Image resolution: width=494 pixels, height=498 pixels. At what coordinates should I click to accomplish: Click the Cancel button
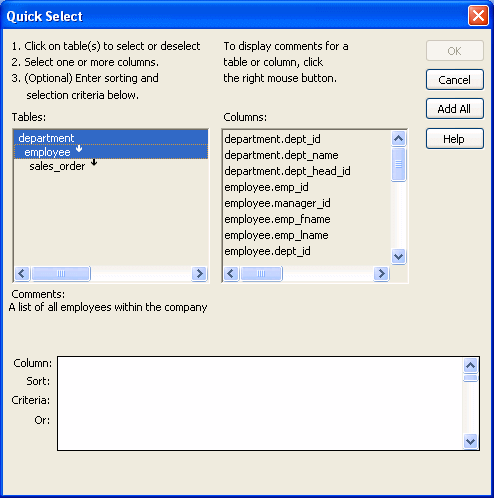point(455,80)
